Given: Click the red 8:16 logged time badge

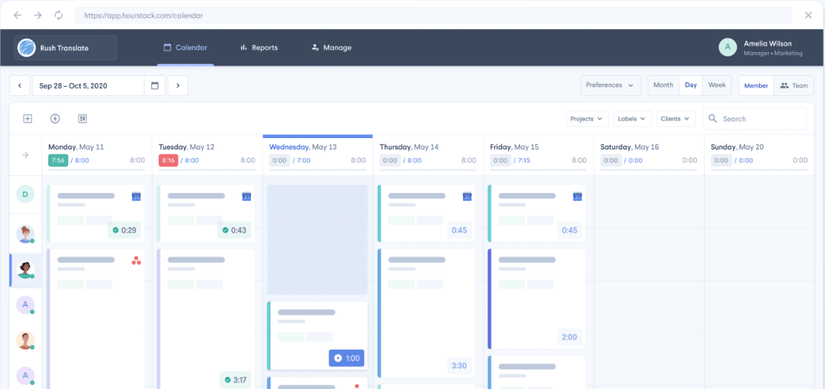Looking at the screenshot, I should (x=168, y=161).
